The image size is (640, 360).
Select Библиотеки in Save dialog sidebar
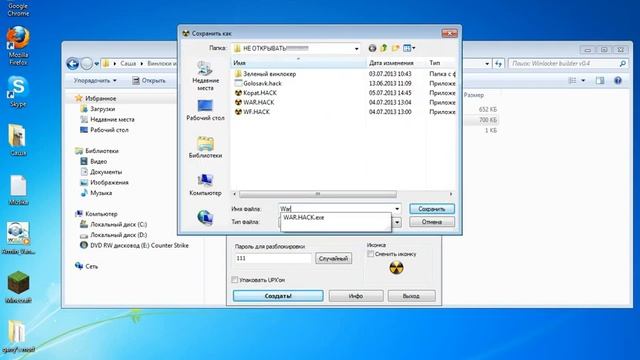coord(205,147)
